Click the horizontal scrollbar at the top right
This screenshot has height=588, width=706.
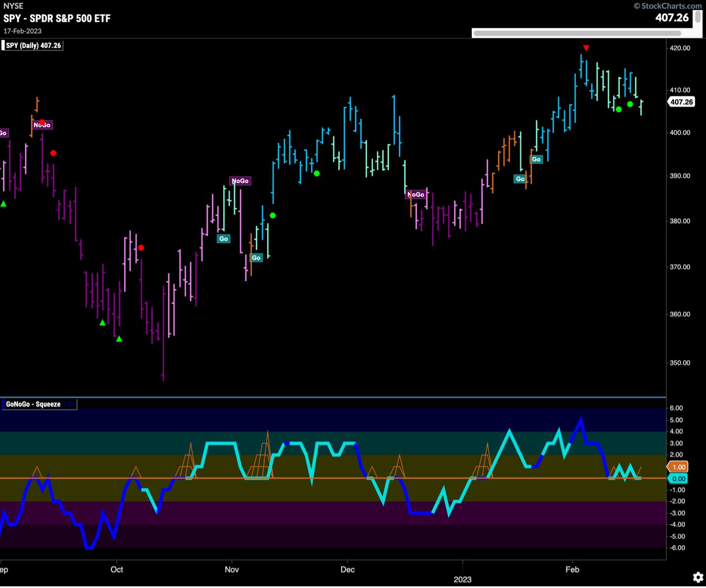pyautogui.click(x=576, y=34)
